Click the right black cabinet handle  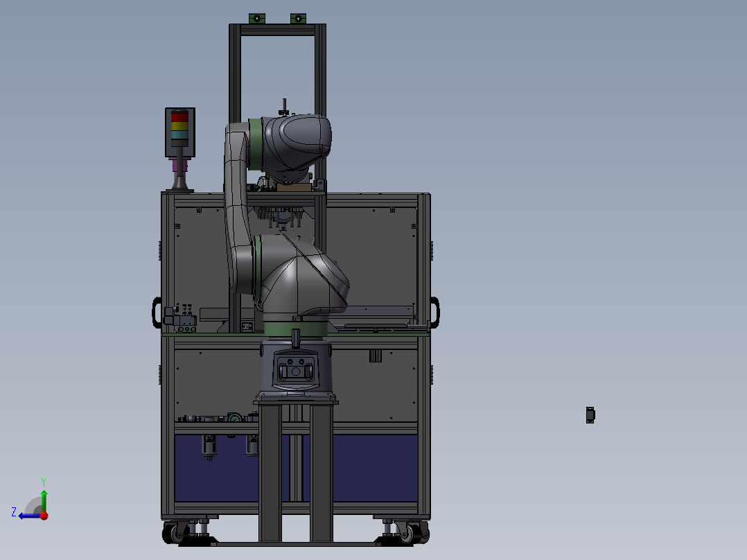pyautogui.click(x=435, y=313)
